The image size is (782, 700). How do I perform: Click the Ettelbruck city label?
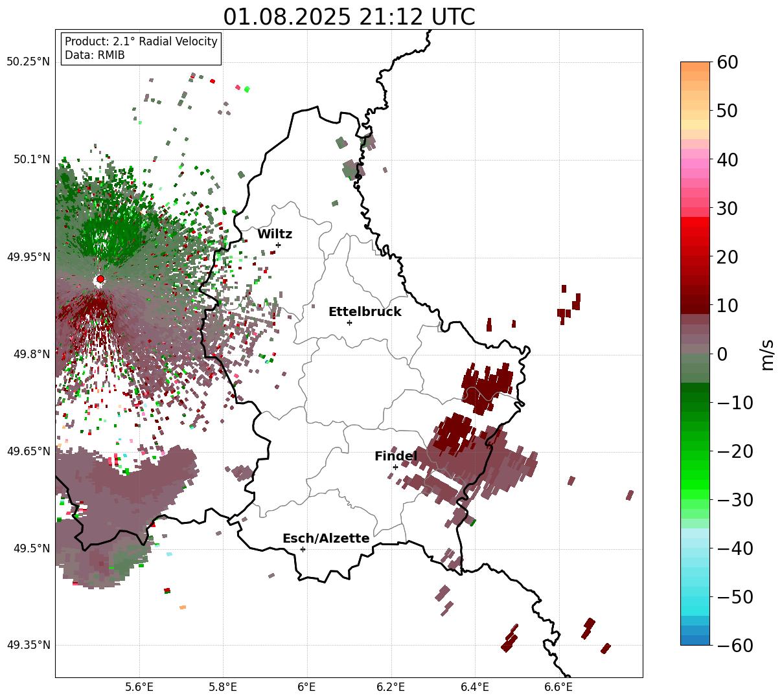[365, 311]
